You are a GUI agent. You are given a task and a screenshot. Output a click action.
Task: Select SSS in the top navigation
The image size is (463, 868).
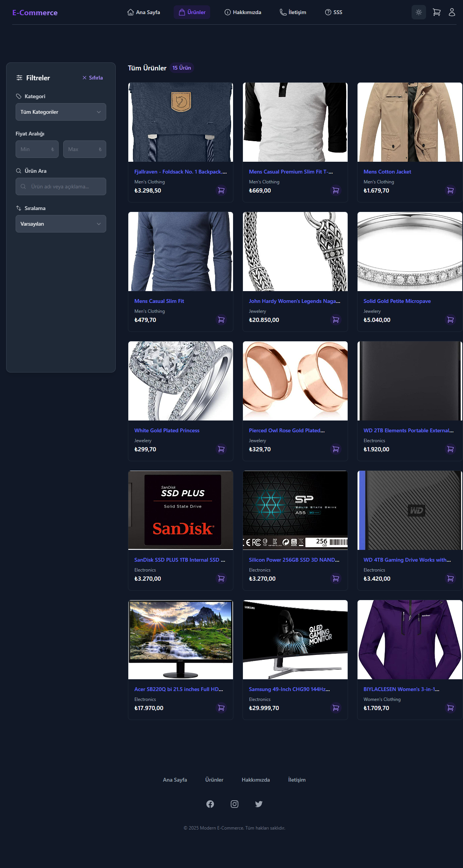point(334,12)
